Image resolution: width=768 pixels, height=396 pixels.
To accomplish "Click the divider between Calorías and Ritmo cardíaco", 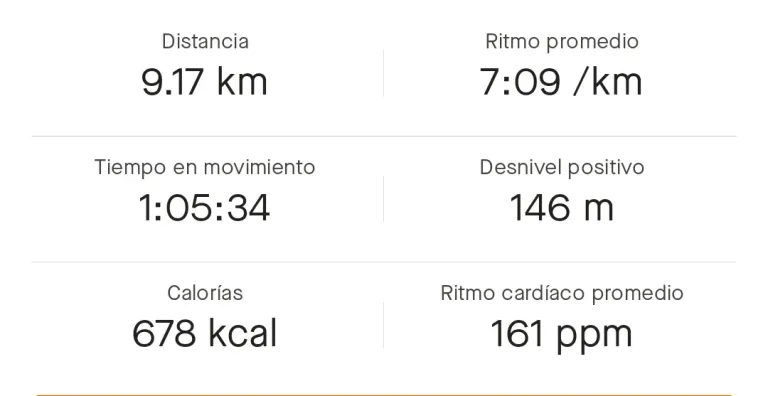I will [x=384, y=325].
